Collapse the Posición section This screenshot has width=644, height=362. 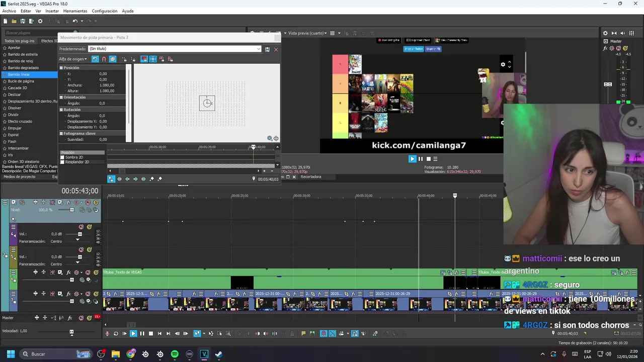(x=61, y=67)
